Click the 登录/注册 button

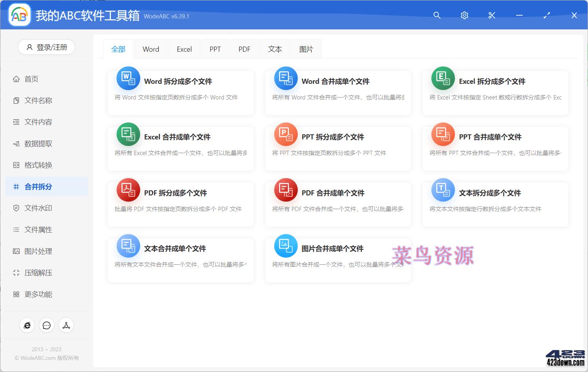[x=46, y=47]
